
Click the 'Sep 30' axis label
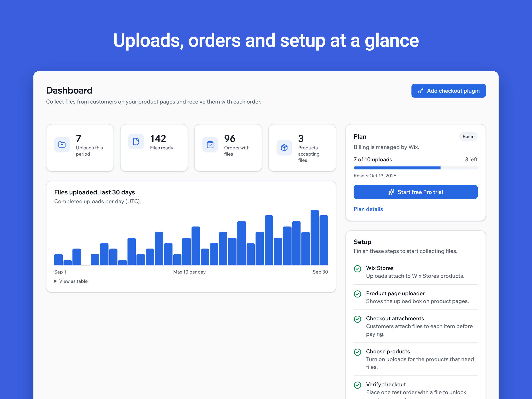click(x=320, y=272)
